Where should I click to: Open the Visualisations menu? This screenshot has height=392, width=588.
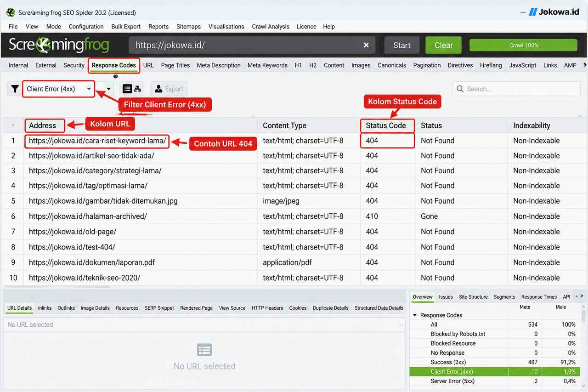click(x=226, y=27)
